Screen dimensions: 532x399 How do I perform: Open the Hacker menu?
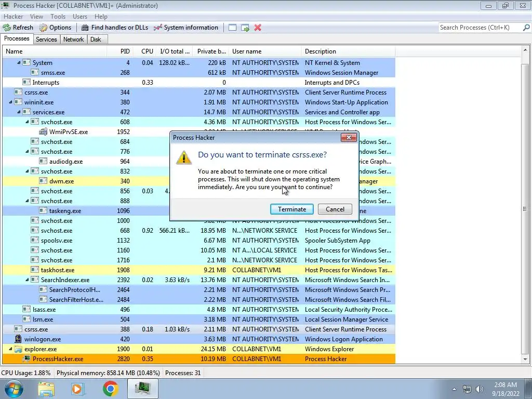13,16
